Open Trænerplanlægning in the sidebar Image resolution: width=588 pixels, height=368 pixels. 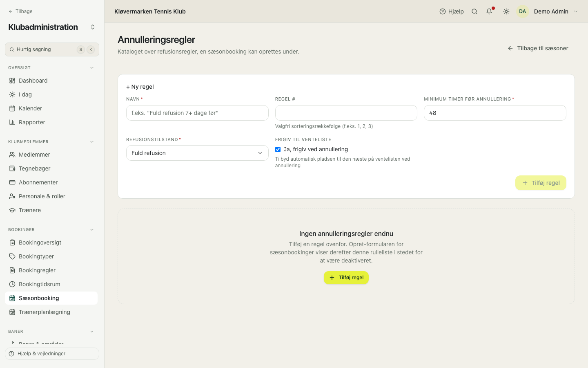(x=51, y=312)
